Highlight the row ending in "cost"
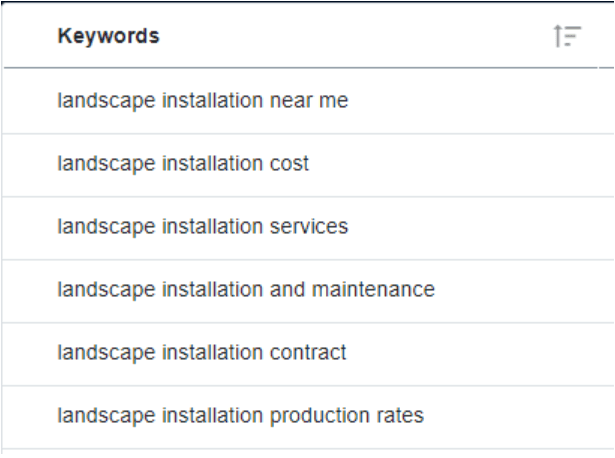 [182, 163]
